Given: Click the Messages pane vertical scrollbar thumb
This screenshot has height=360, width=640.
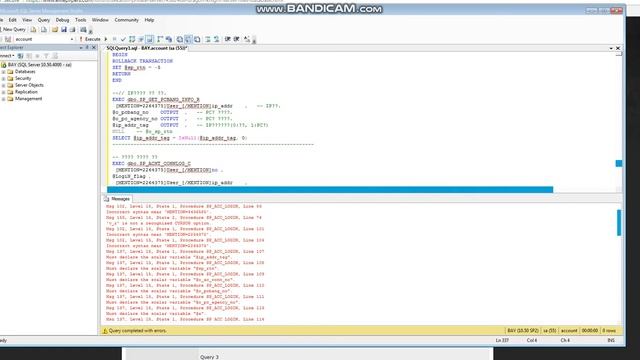Looking at the screenshot, I should pyautogui.click(x=619, y=222).
